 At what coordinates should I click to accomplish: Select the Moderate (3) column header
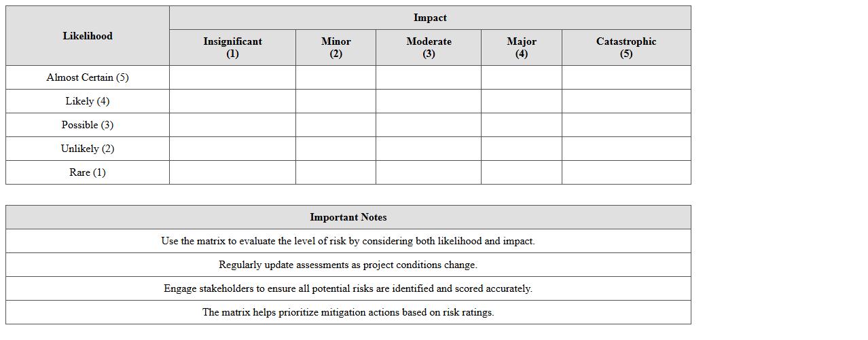tap(429, 48)
